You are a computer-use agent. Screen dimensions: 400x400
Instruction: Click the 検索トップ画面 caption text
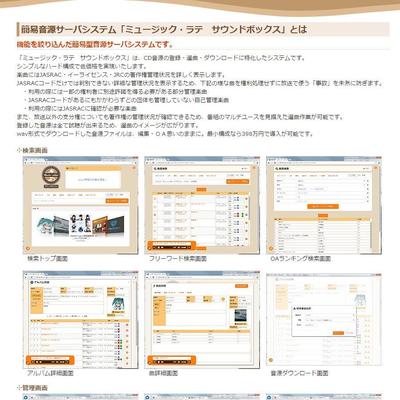point(48,258)
